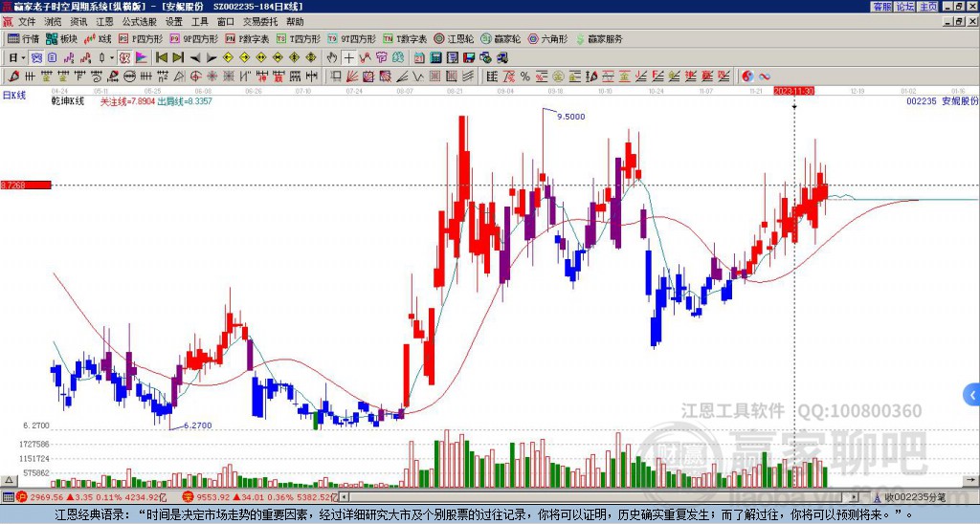Screen dimensions: 980x524
Task: Click the colored flag icon
Action: click(x=142, y=58)
